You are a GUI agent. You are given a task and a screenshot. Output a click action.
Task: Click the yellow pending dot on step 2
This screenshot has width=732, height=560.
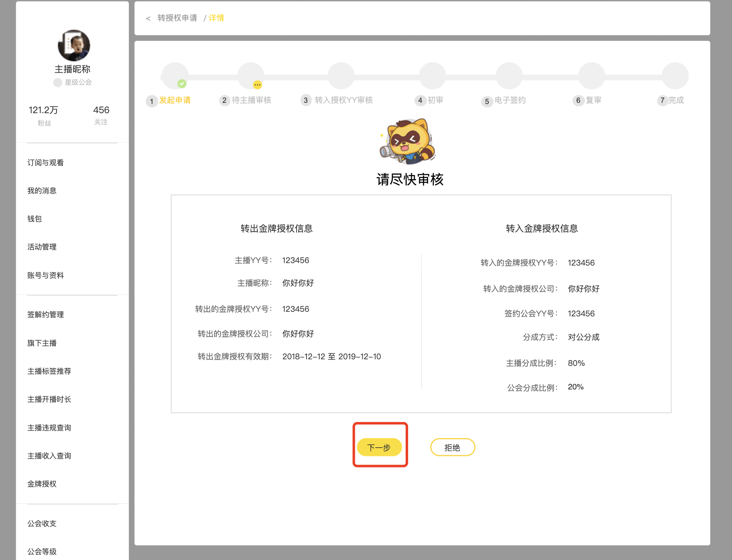point(257,85)
